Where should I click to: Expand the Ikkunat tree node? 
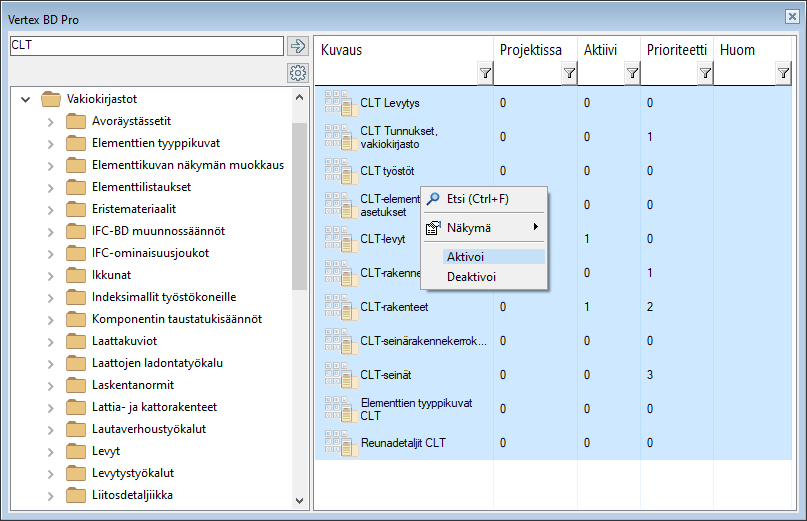[50, 275]
